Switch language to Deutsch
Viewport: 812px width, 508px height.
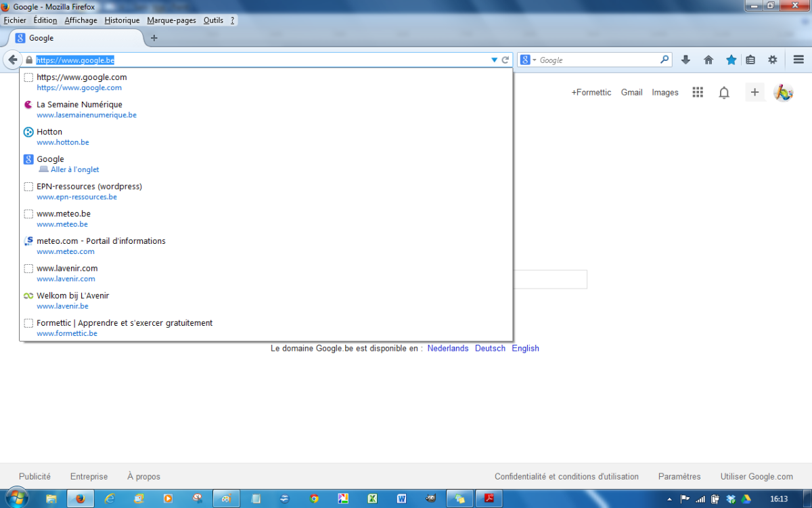pyautogui.click(x=490, y=348)
